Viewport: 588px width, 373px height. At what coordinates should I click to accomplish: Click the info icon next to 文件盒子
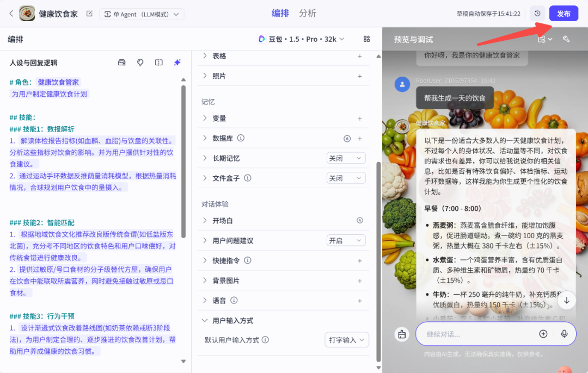[x=248, y=178]
